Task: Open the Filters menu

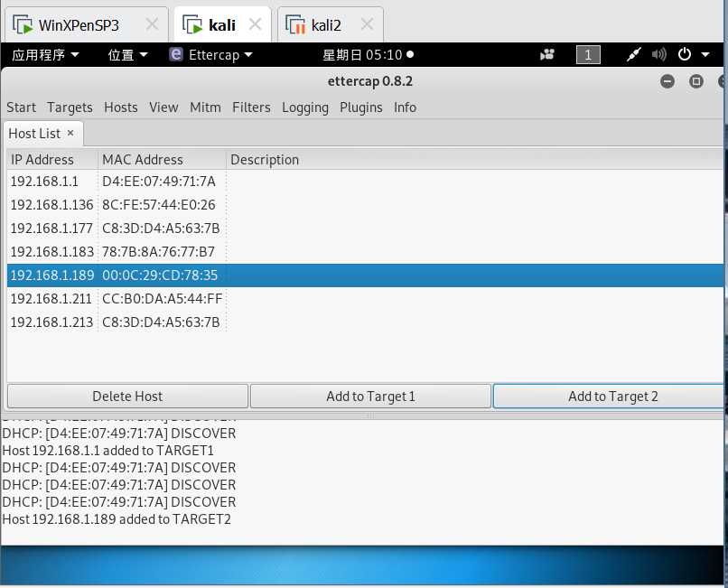Action: coord(251,107)
